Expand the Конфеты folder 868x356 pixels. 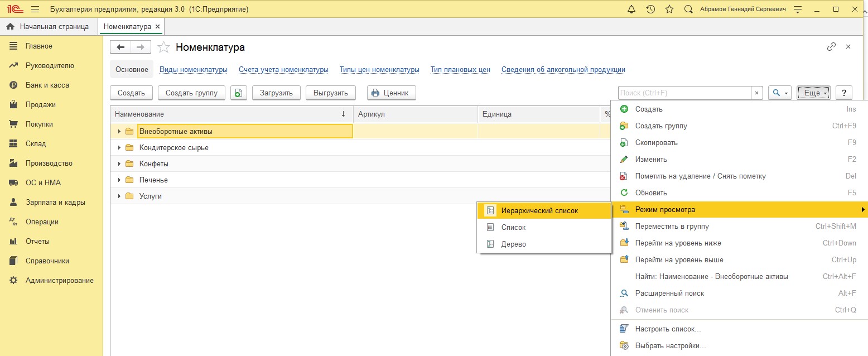pos(119,164)
